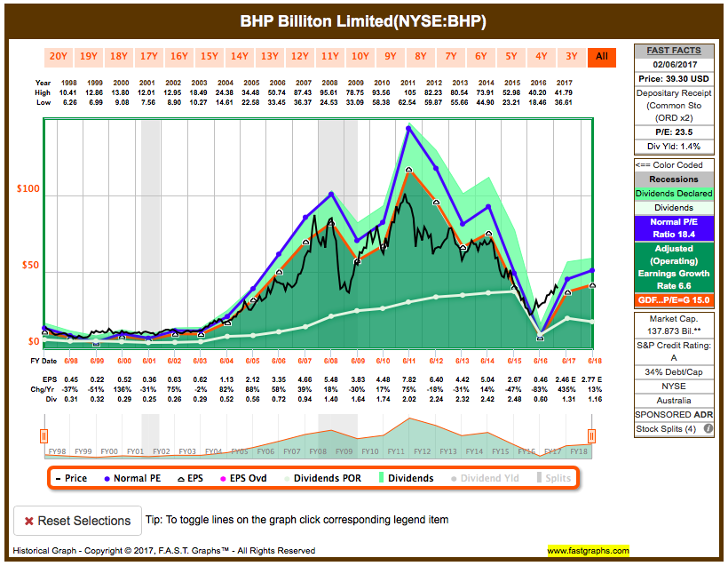The image size is (728, 566).
Task: Click the left orange range handle near FY98
Action: (x=42, y=436)
